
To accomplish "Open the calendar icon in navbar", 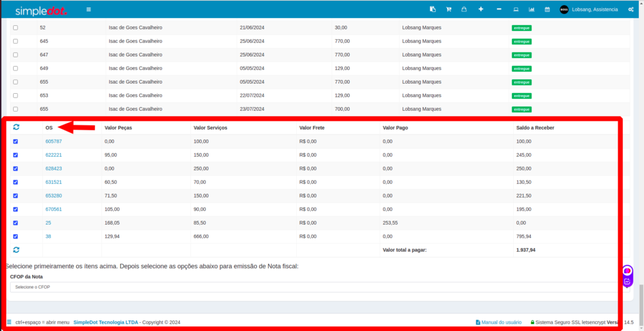I will 547,9.
